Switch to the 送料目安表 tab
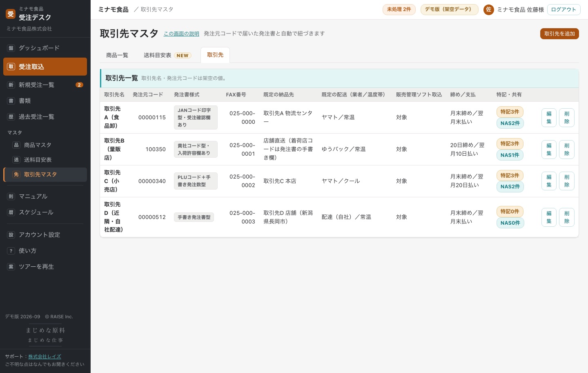The width and height of the screenshot is (588, 373). pyautogui.click(x=167, y=55)
